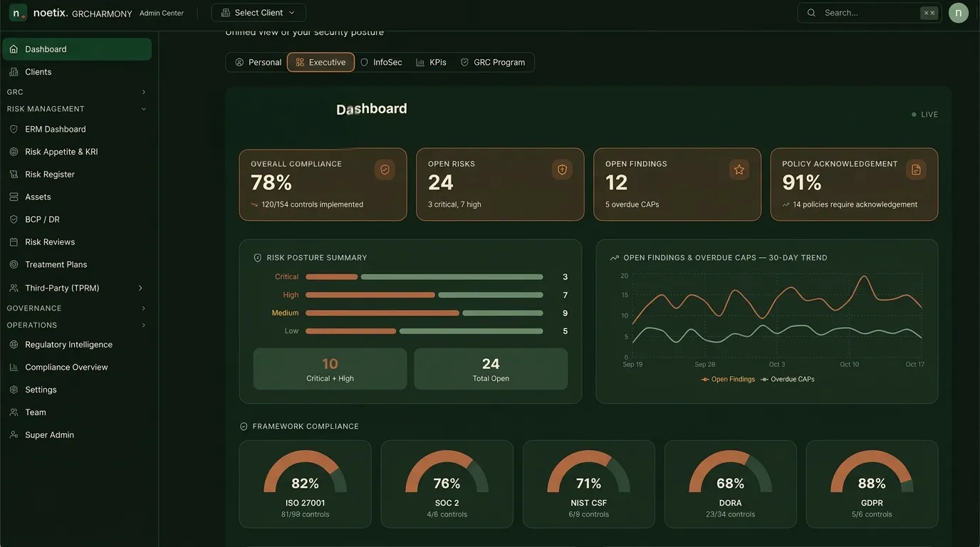The height and width of the screenshot is (547, 980).
Task: Click the Regulatory Intelligence globe icon
Action: (x=14, y=345)
